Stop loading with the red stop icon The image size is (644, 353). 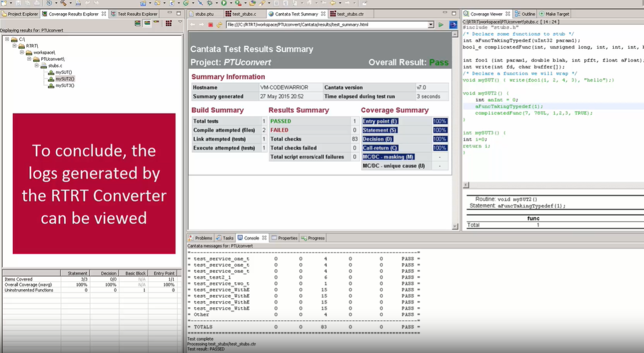point(211,25)
